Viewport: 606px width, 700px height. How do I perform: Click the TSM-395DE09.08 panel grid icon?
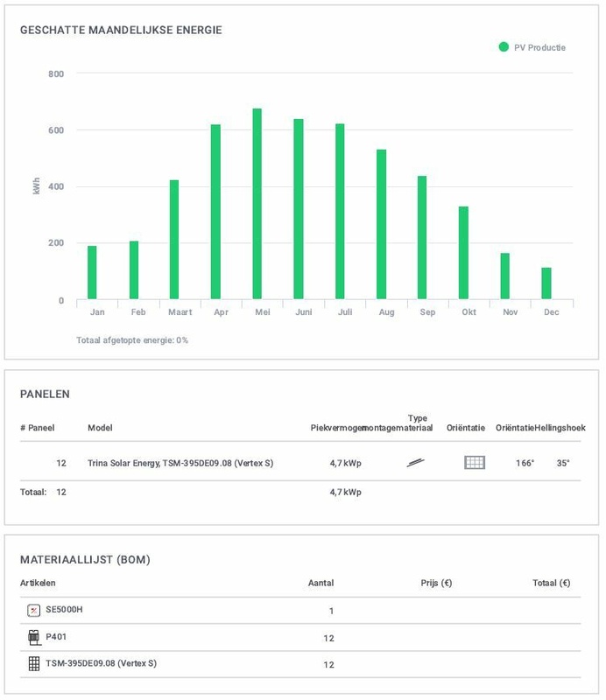pos(34,663)
